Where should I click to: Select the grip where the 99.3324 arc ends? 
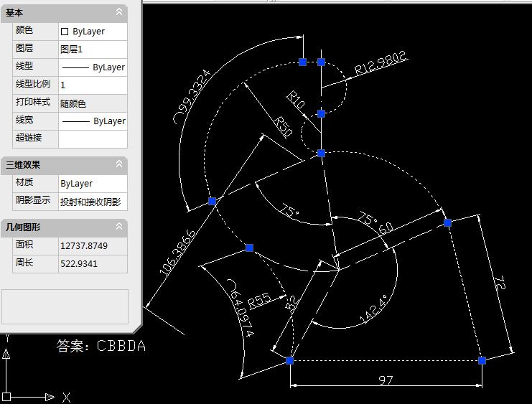click(x=212, y=201)
